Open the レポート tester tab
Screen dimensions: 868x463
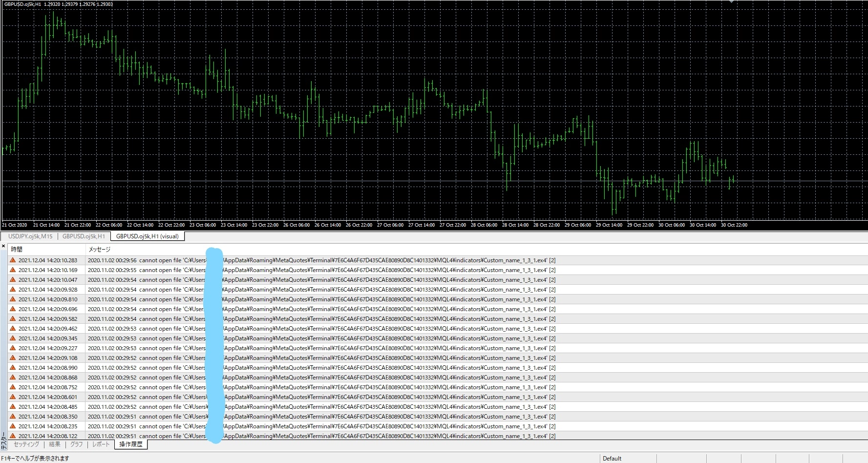(x=101, y=444)
